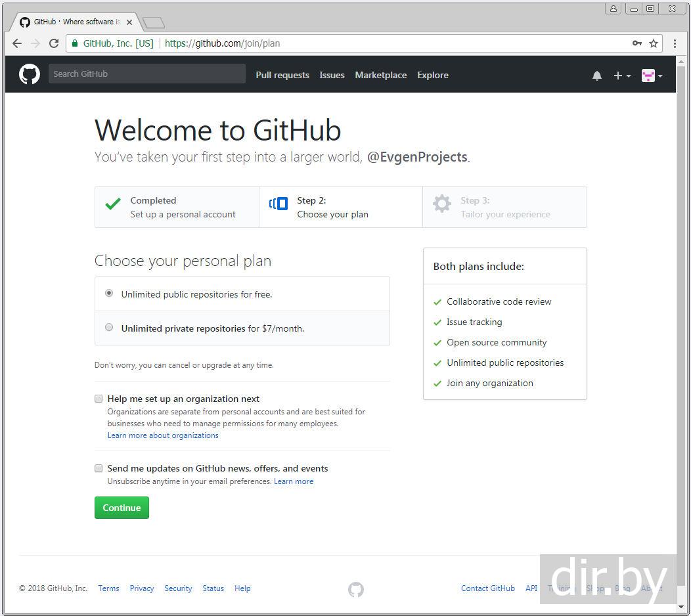This screenshot has width=691, height=616.
Task: Click the saved-password key icon
Action: 636,43
